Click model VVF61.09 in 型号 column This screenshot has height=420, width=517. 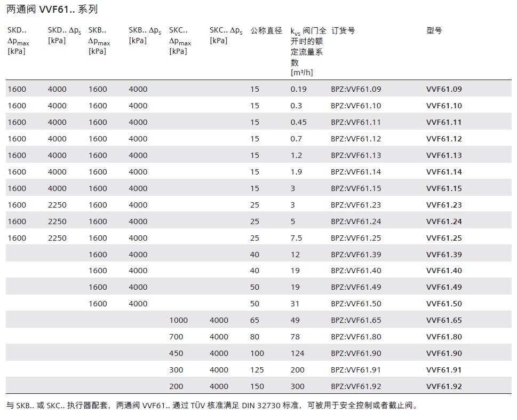444,89
